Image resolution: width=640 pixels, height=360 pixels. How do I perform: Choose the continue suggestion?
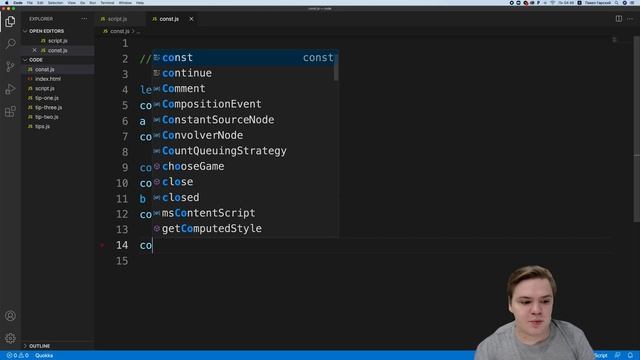tap(243, 73)
